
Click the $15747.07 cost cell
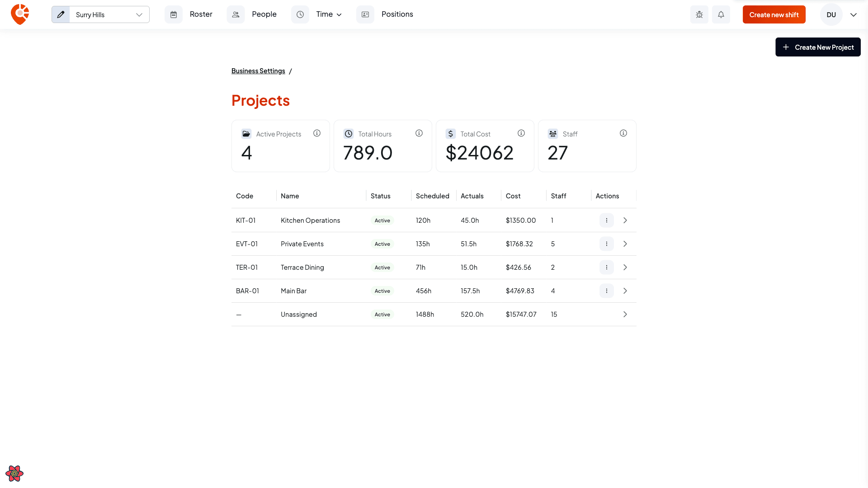pyautogui.click(x=521, y=314)
